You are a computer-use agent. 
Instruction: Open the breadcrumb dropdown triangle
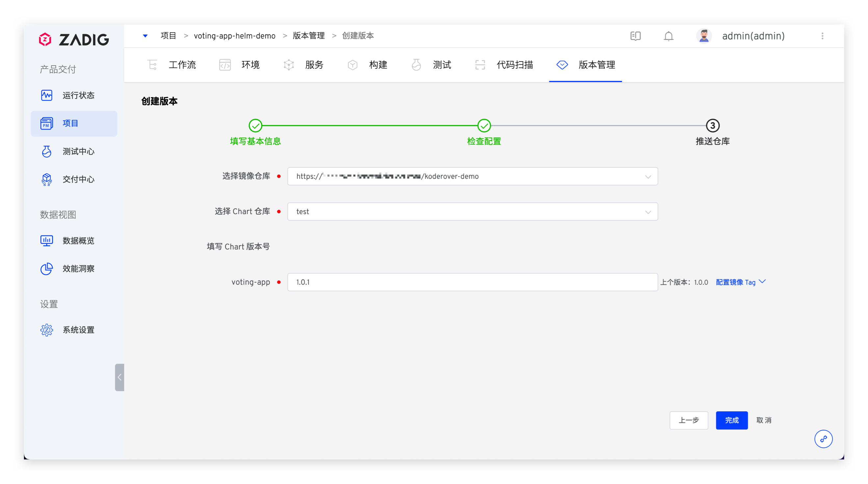[x=145, y=36]
